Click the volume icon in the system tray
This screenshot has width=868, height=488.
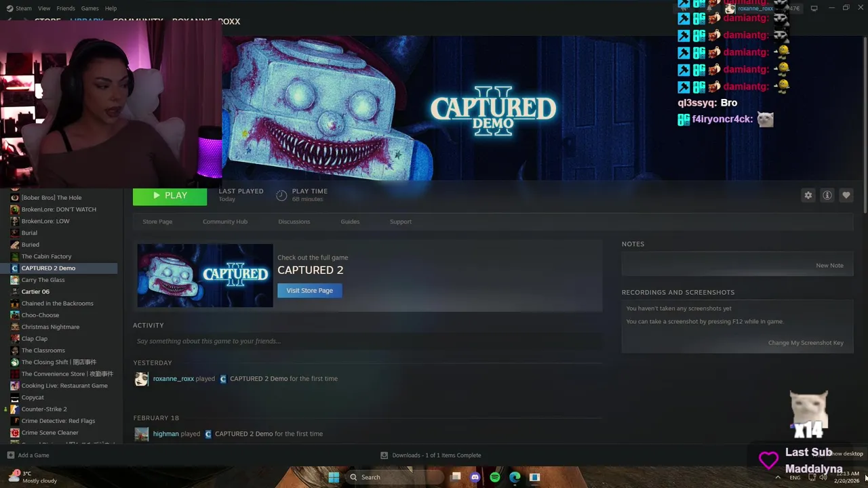823,477
